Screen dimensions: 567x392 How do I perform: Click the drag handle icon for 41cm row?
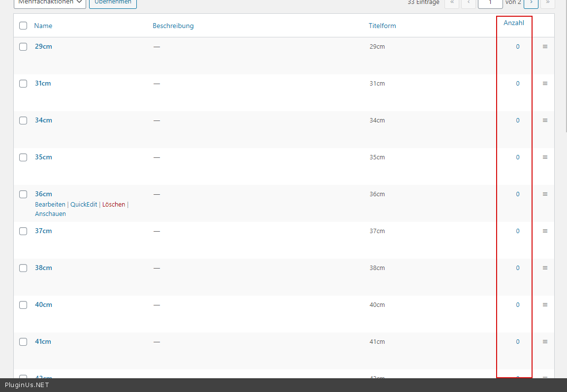pos(545,342)
